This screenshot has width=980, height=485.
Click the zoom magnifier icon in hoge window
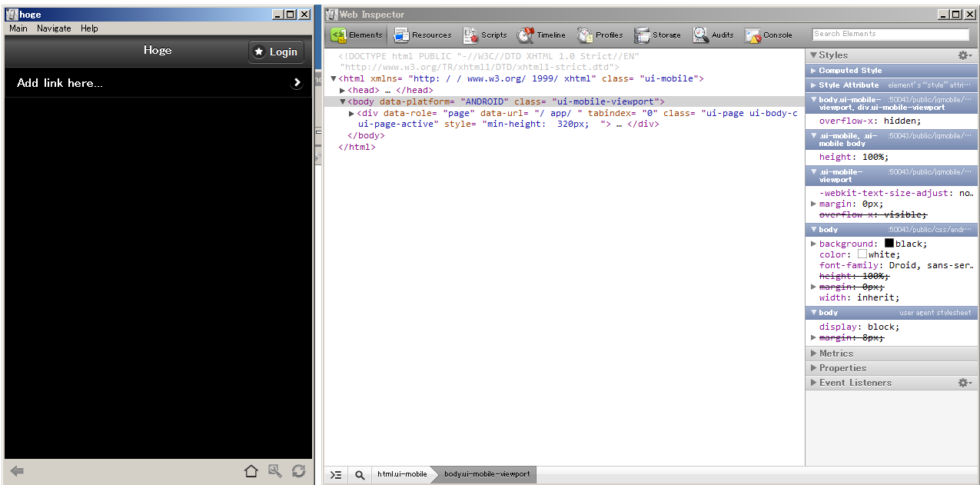click(x=274, y=471)
